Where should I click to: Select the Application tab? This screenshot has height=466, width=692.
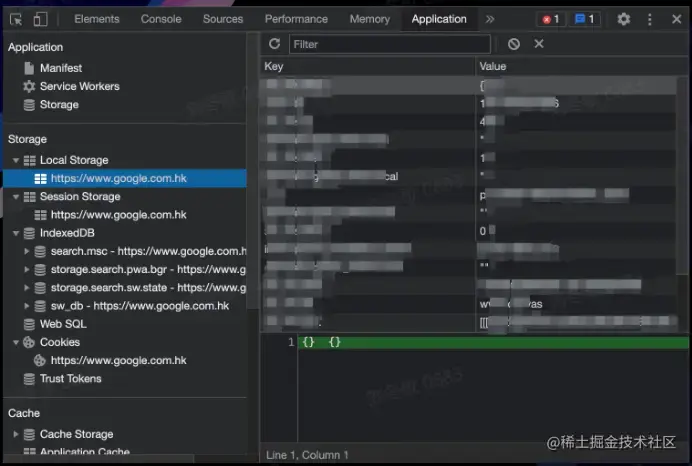click(x=439, y=19)
